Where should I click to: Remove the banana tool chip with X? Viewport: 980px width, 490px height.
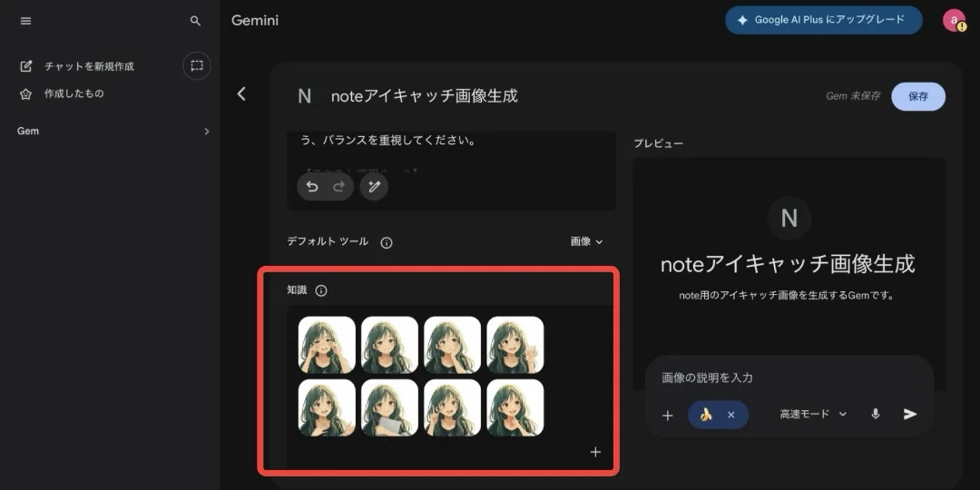coord(731,415)
